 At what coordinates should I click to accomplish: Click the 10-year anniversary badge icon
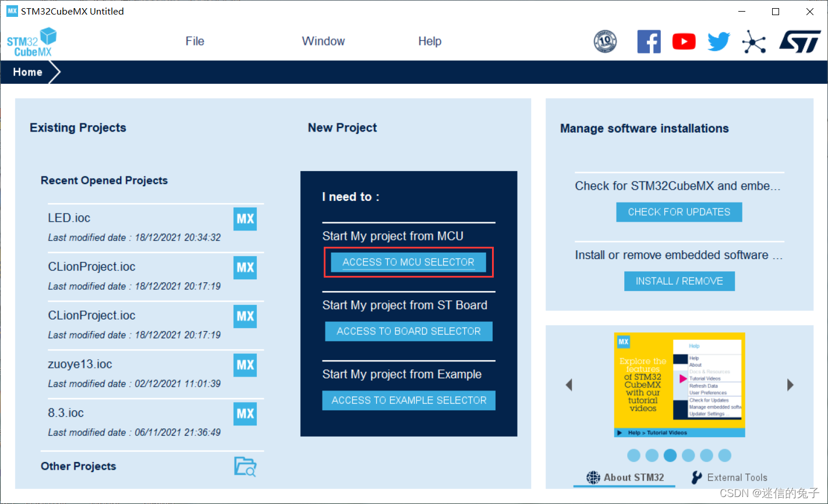point(605,42)
